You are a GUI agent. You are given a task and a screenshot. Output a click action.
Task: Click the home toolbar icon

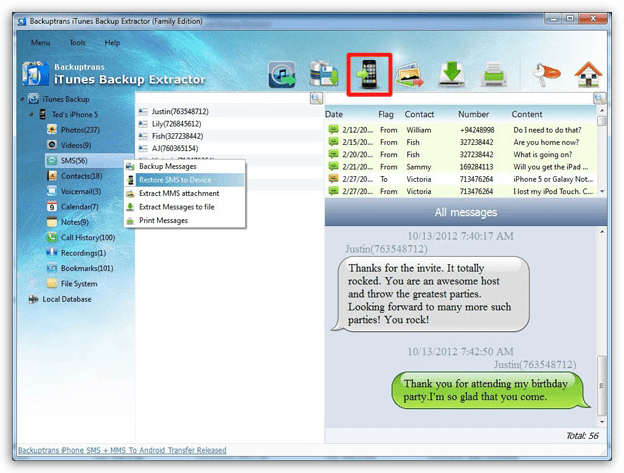click(x=588, y=74)
